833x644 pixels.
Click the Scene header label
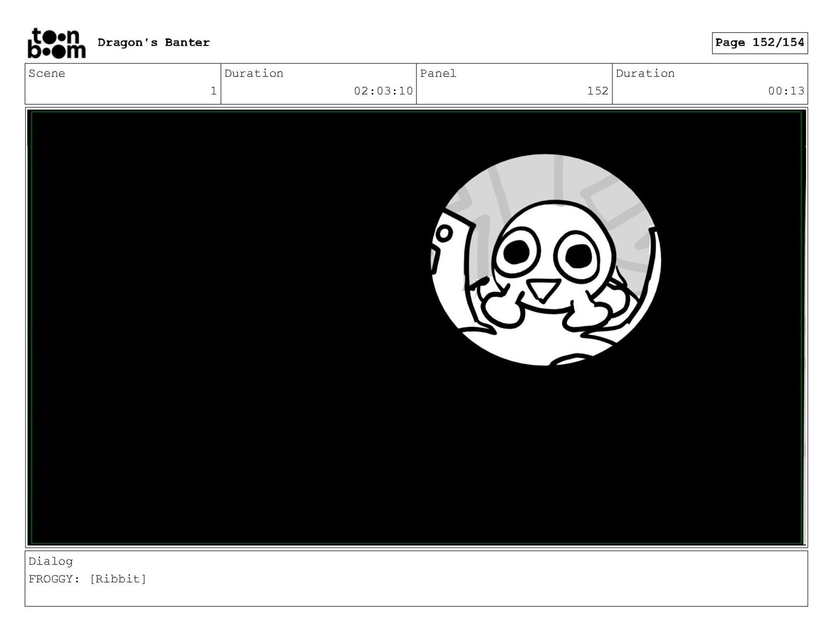click(x=47, y=73)
